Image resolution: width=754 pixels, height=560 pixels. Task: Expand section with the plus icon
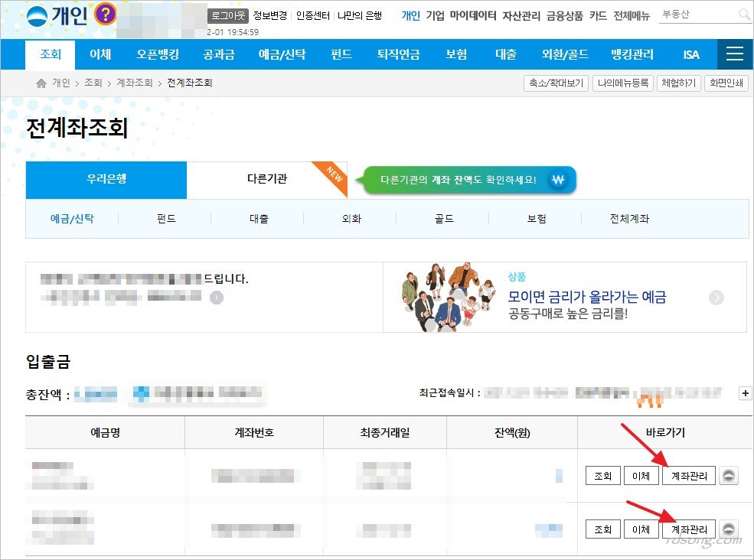(745, 393)
